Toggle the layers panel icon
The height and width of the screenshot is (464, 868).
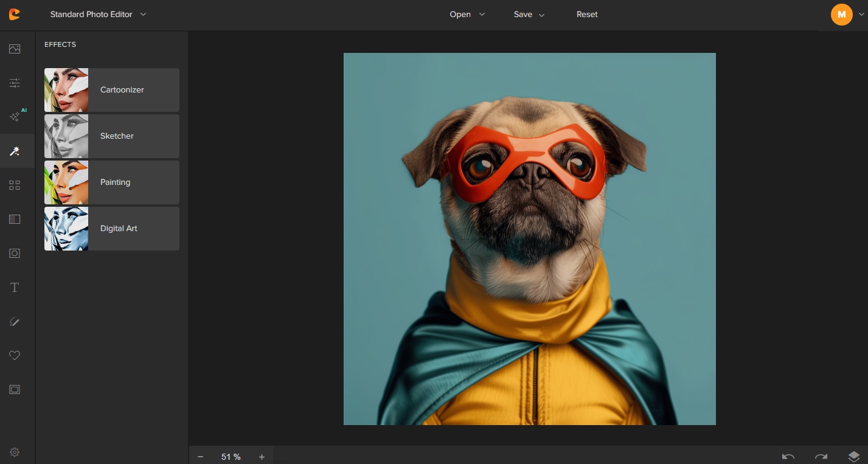tap(853, 456)
